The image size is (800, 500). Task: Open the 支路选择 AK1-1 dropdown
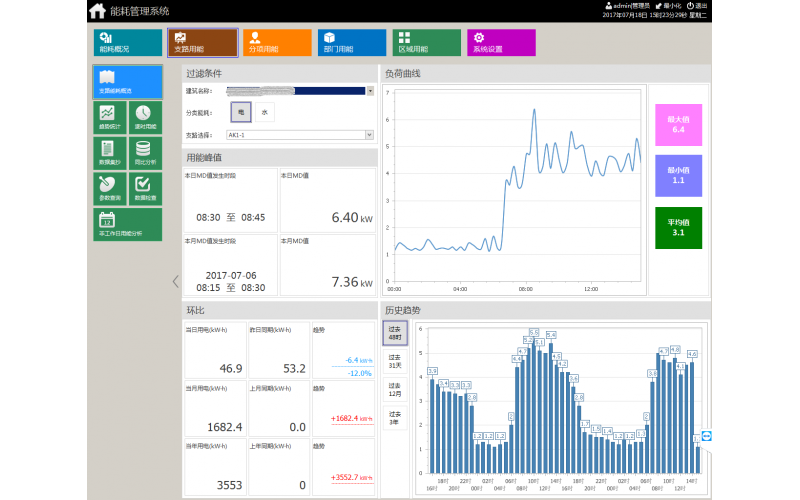click(x=369, y=134)
